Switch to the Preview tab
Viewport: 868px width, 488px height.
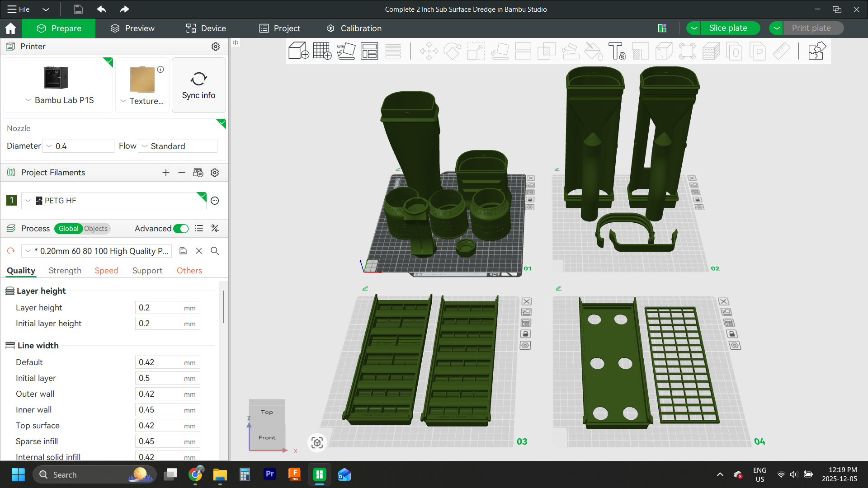132,28
